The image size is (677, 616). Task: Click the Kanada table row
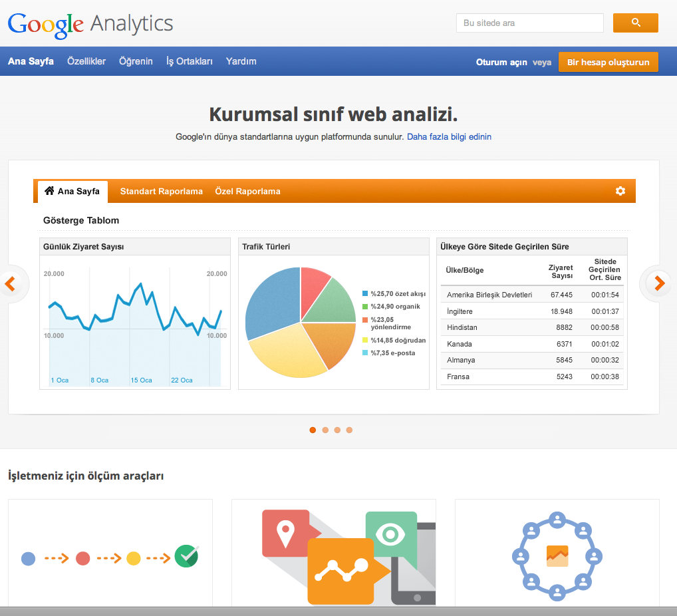point(533,344)
